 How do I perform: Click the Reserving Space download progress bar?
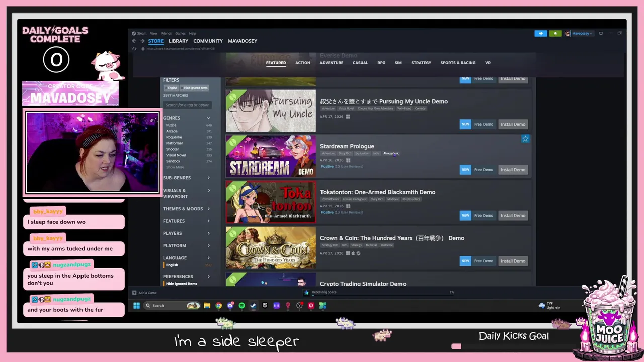(x=382, y=295)
